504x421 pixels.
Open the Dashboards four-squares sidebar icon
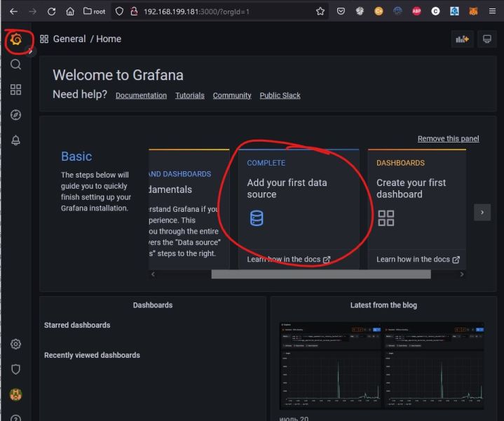tap(15, 90)
